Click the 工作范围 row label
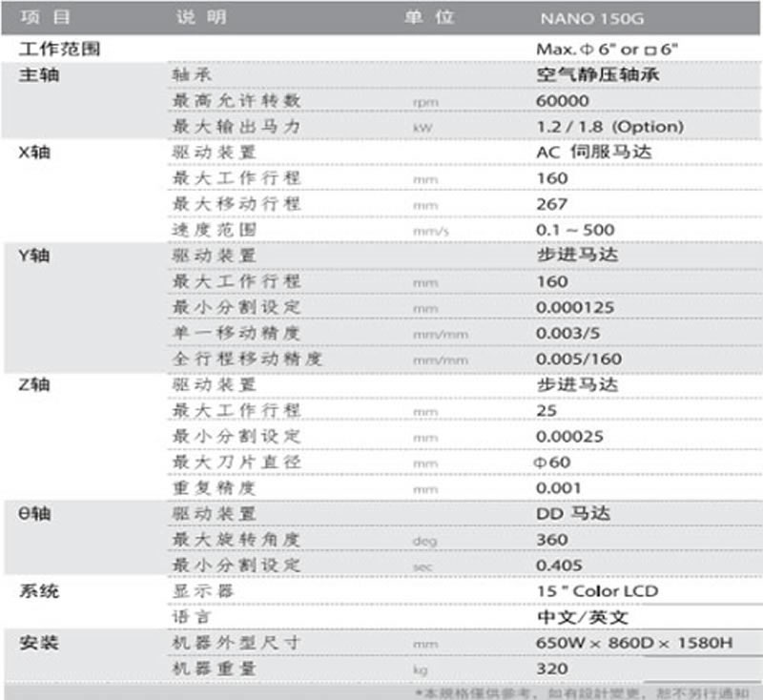The height and width of the screenshot is (700, 763). tap(59, 48)
